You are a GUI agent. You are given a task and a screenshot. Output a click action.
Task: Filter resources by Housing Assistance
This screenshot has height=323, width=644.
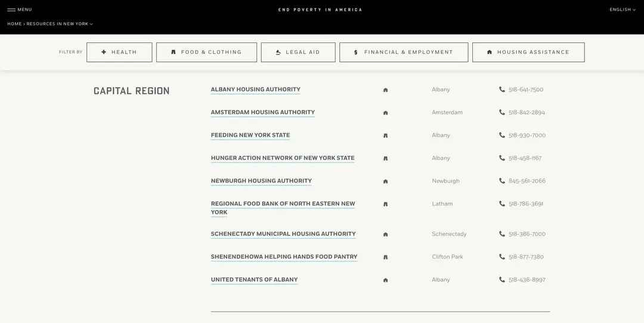tap(528, 53)
